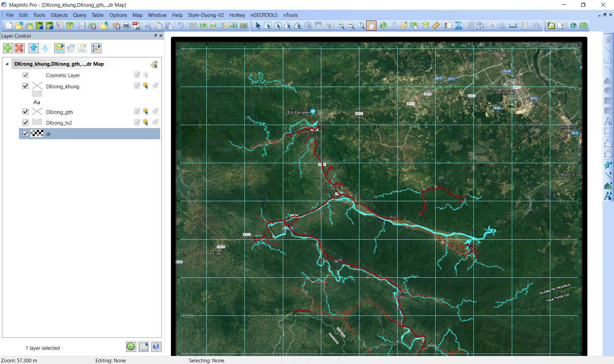Click green refresh button in Layer Control
This screenshot has width=614, height=364.
[x=131, y=346]
